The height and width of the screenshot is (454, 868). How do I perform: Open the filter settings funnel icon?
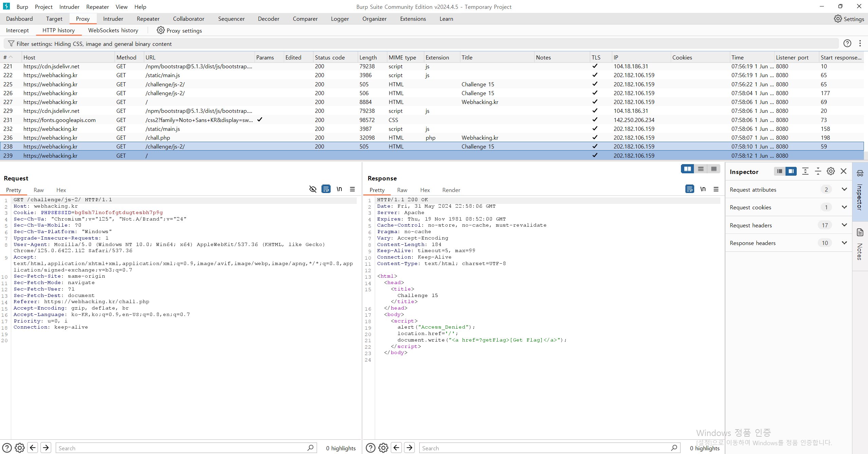(11, 43)
